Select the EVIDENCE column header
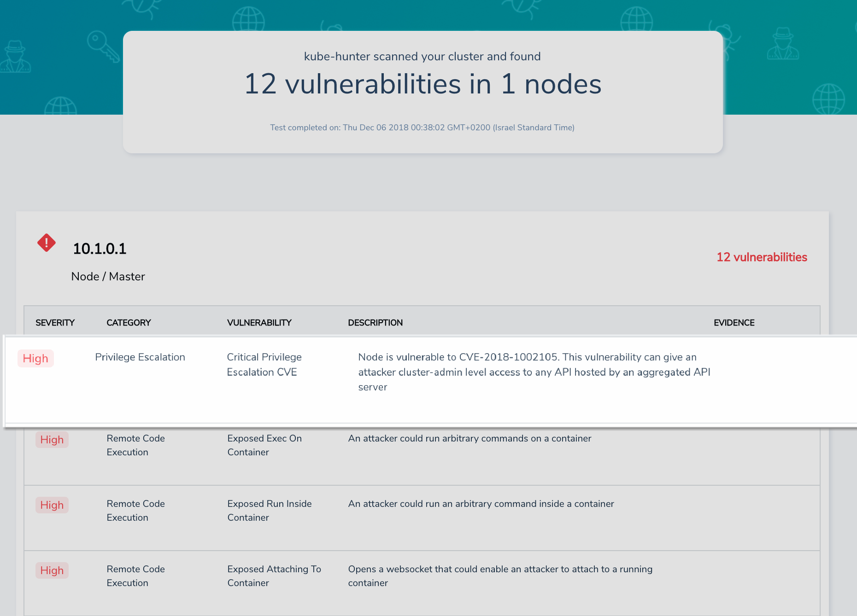The height and width of the screenshot is (616, 857). point(734,323)
